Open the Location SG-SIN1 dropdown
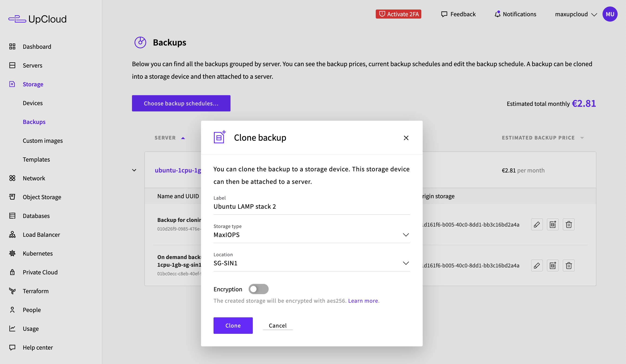This screenshot has width=626, height=364. click(312, 263)
